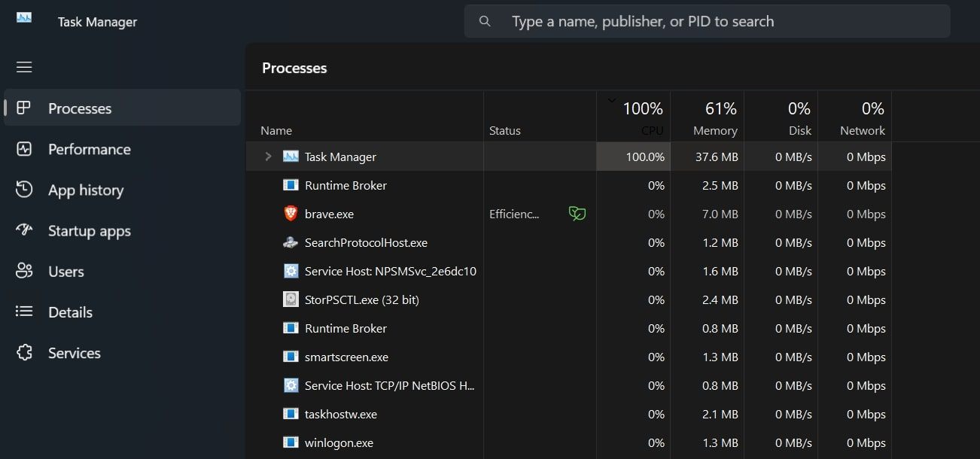Click the Services puzzle icon
The width and height of the screenshot is (980, 459).
click(24, 352)
